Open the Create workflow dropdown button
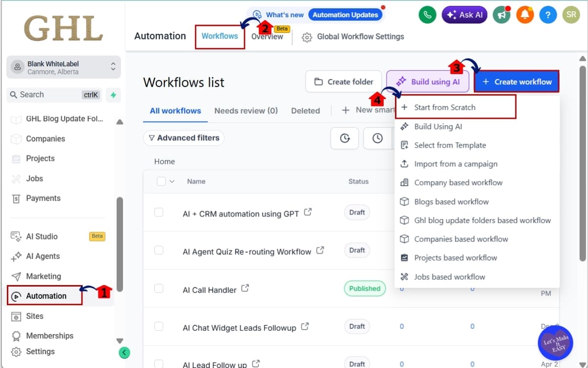Screen dimensions: 588x368 pos(516,81)
